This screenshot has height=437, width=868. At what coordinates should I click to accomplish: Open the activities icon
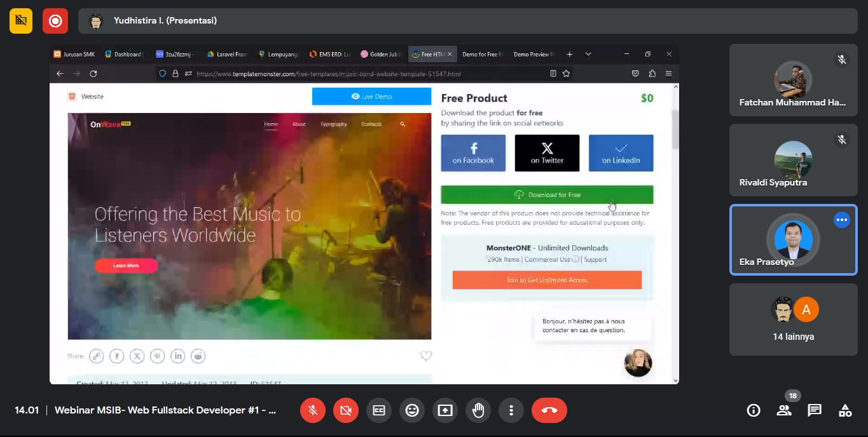pyautogui.click(x=845, y=410)
